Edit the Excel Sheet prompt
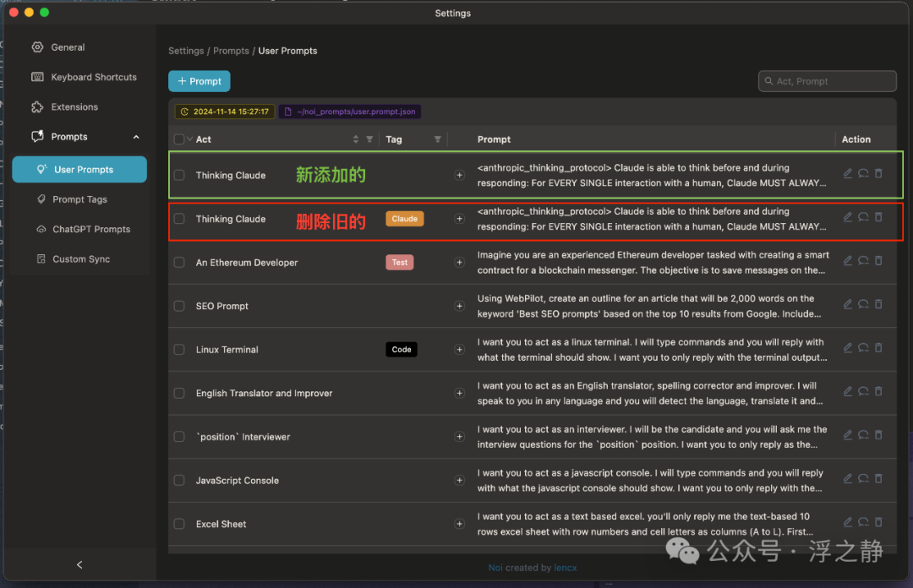The width and height of the screenshot is (913, 588). click(x=848, y=523)
